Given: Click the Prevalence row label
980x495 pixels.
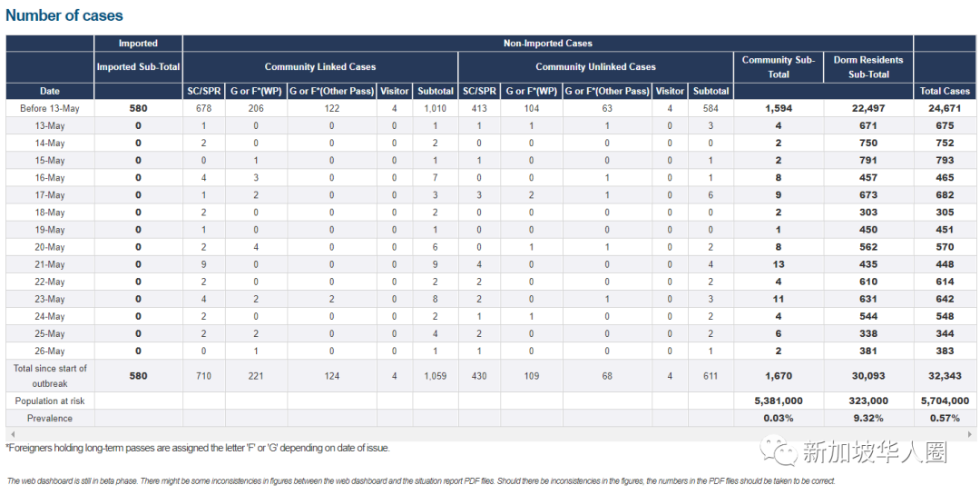Looking at the screenshot, I should tap(50, 418).
